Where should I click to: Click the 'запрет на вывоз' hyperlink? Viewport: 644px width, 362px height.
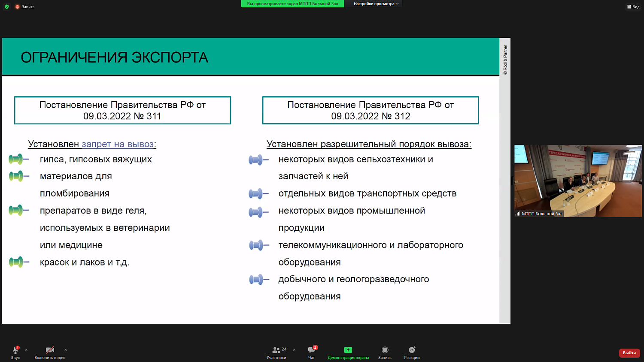118,144
